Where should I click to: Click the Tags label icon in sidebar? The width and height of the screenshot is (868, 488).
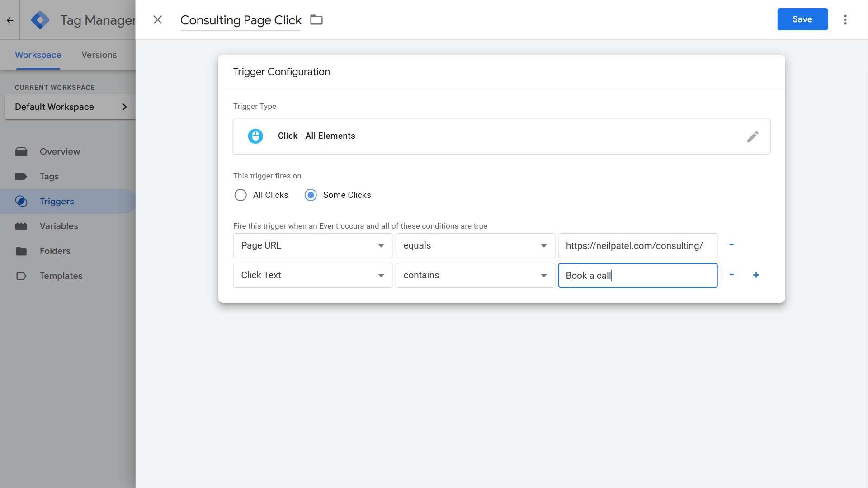pos(21,177)
